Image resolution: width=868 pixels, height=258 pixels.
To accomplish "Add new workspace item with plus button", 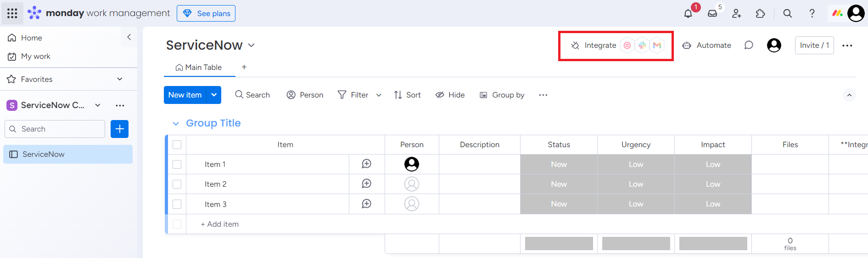I will point(119,129).
